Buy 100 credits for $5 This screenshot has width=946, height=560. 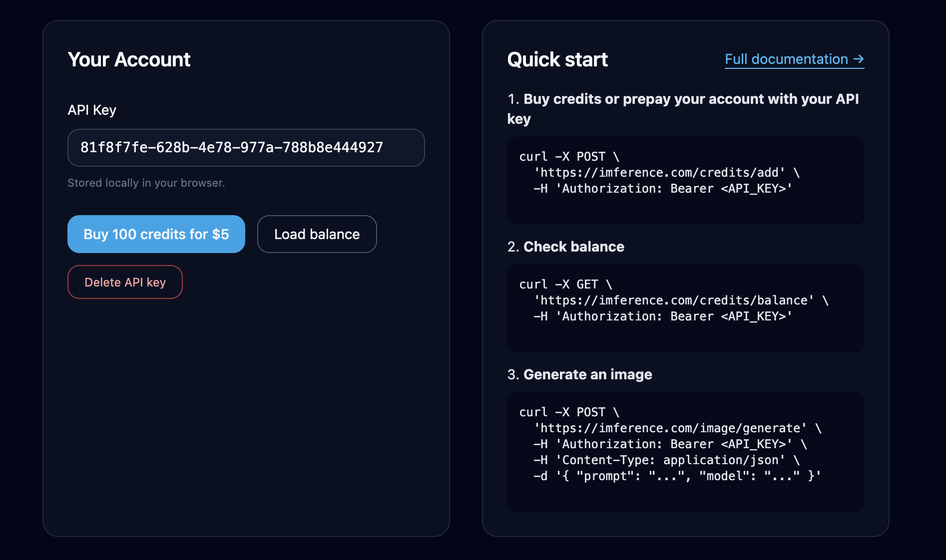[x=156, y=234]
